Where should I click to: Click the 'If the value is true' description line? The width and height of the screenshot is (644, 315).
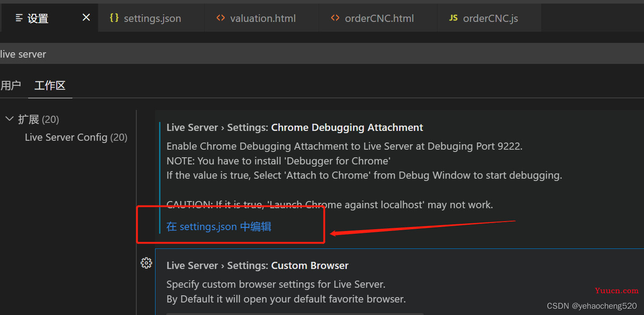364,175
